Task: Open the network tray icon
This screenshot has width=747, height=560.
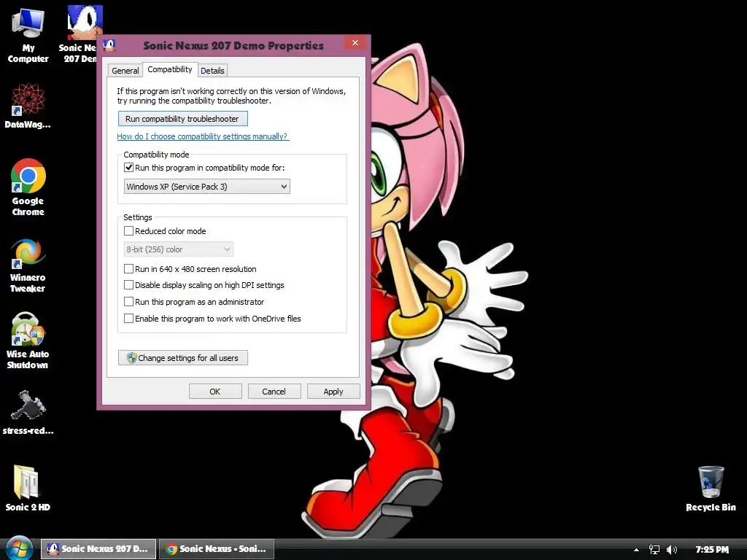Action: point(654,550)
